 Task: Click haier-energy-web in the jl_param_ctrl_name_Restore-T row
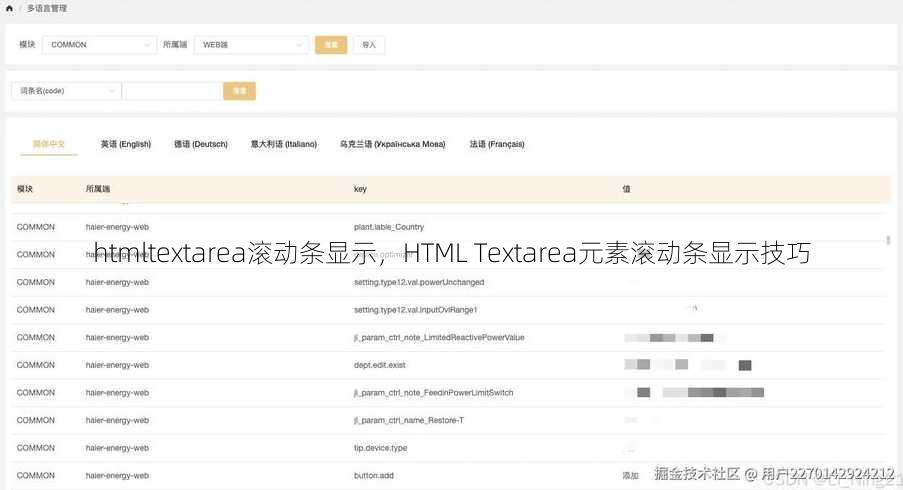click(x=117, y=420)
